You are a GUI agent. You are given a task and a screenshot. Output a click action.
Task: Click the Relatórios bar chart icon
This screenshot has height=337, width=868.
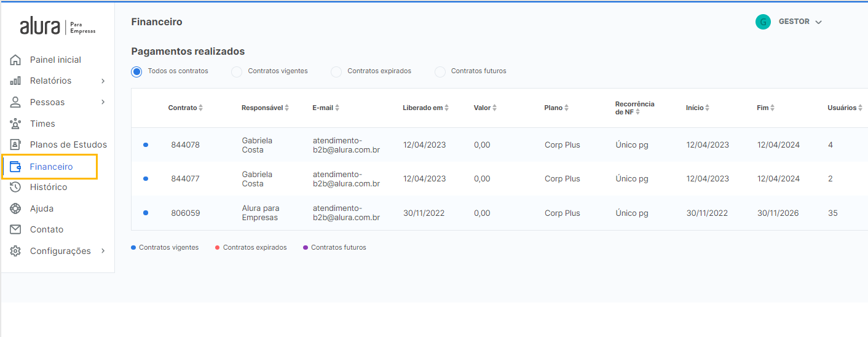[15, 81]
